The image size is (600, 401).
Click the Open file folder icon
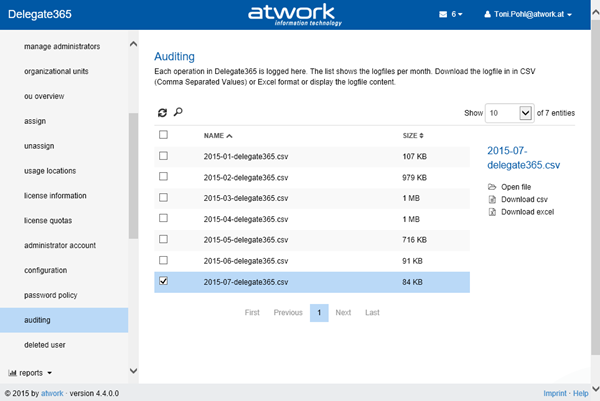pyautogui.click(x=492, y=187)
